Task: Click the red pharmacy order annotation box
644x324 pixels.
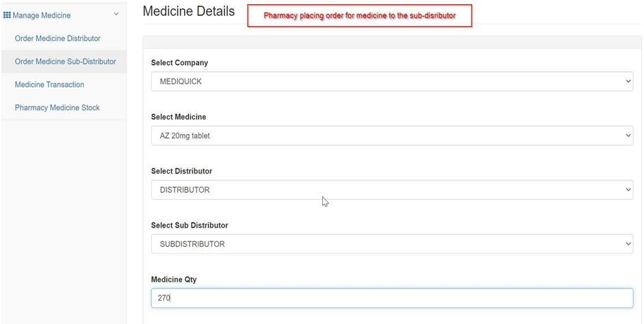Action: (x=359, y=16)
